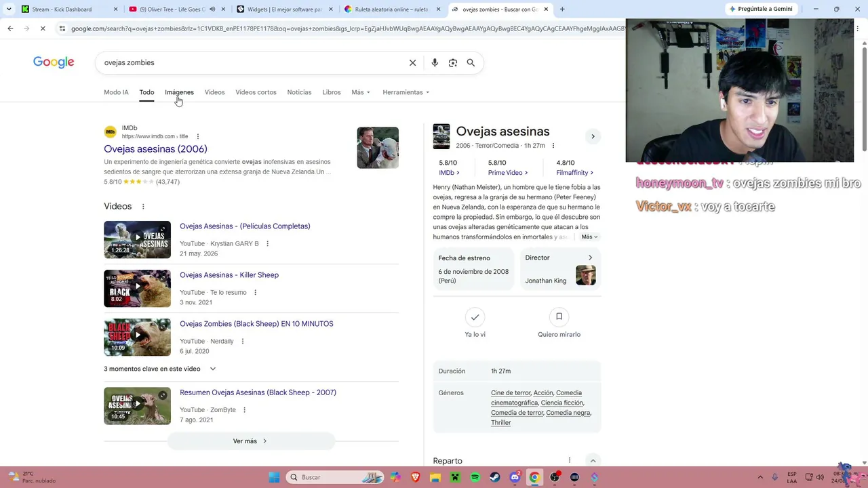Play the Resumen Ovejas Asesinas video thumbnail
The width and height of the screenshot is (868, 488).
pos(137,406)
